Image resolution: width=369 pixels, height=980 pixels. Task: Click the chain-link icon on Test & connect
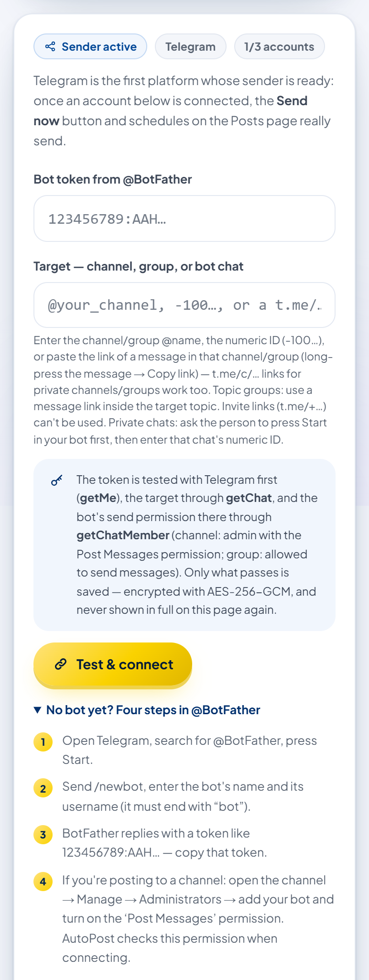(x=61, y=664)
